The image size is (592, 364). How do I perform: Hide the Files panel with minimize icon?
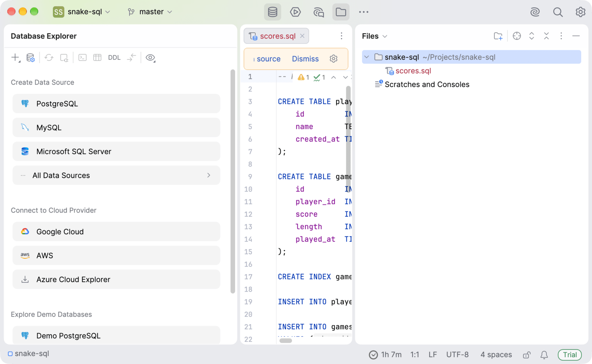[x=576, y=36]
